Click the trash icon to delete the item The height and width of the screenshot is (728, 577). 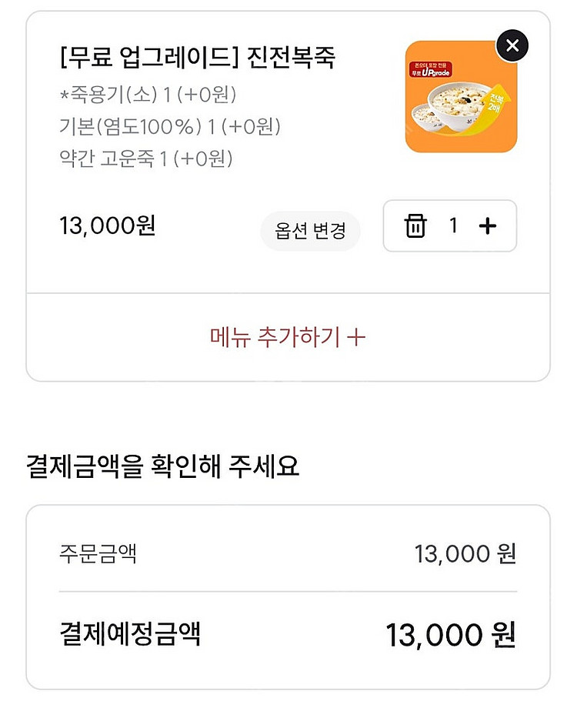point(415,226)
